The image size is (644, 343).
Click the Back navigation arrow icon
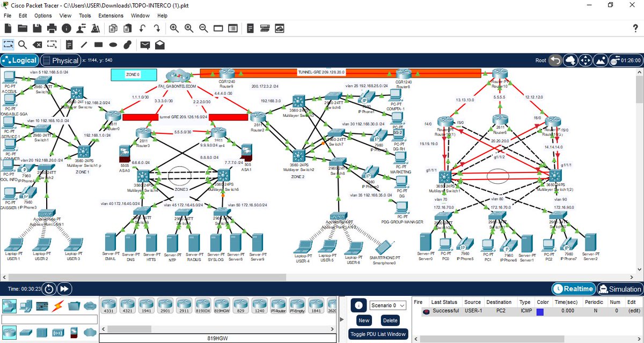click(555, 61)
